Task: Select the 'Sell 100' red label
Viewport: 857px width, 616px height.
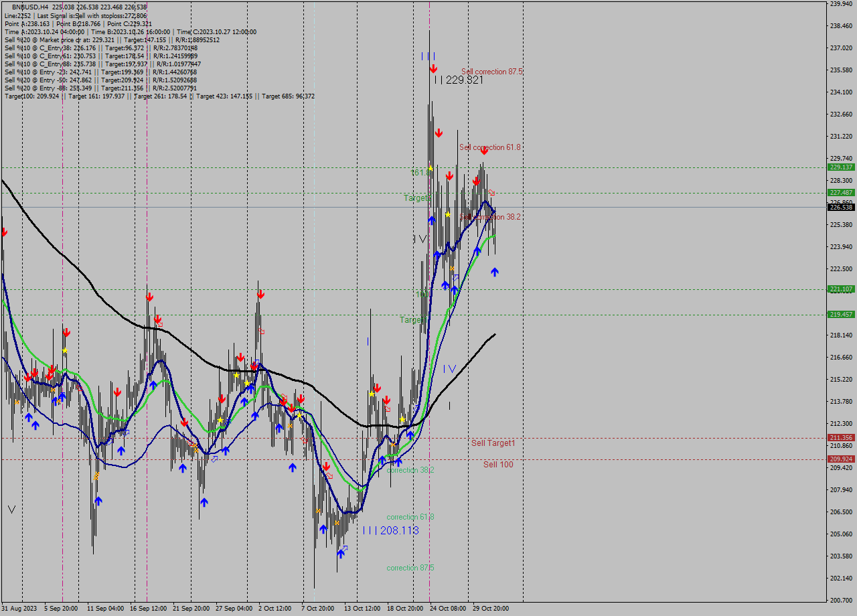Action: pos(498,464)
